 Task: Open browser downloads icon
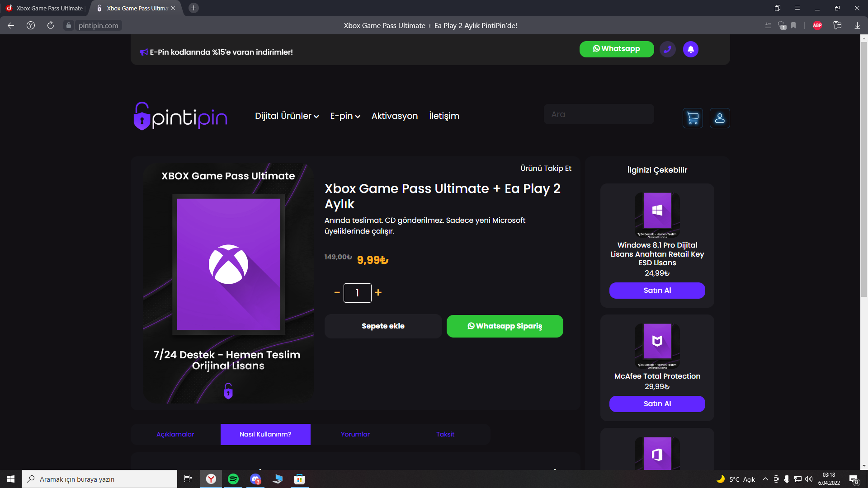tap(857, 25)
